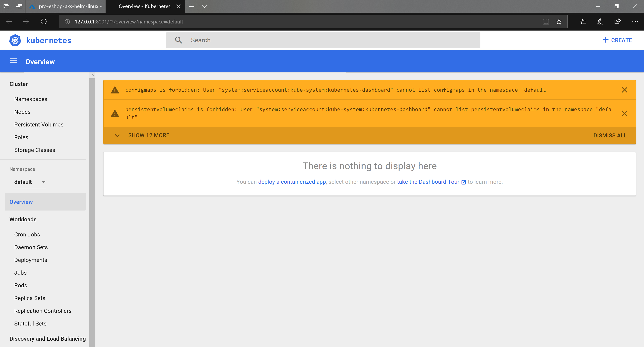Expand Show 12 More warnings
This screenshot has width=644, height=347.
[148, 135]
